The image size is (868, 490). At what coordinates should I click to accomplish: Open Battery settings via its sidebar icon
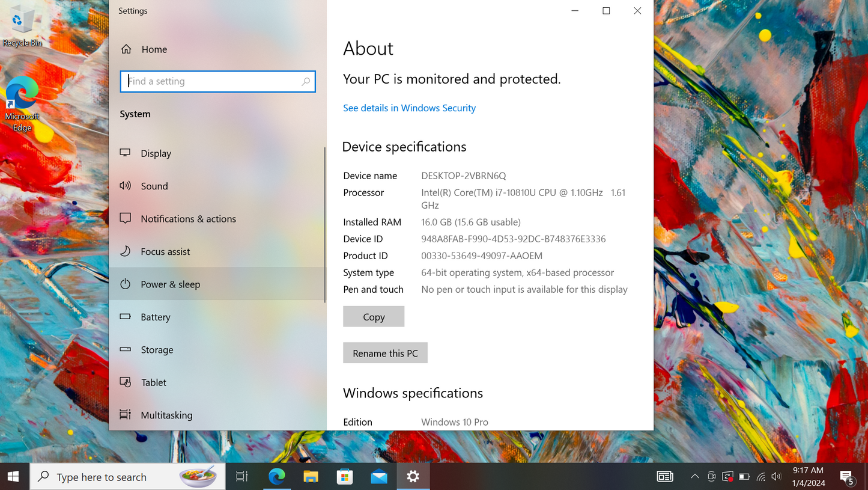125,317
